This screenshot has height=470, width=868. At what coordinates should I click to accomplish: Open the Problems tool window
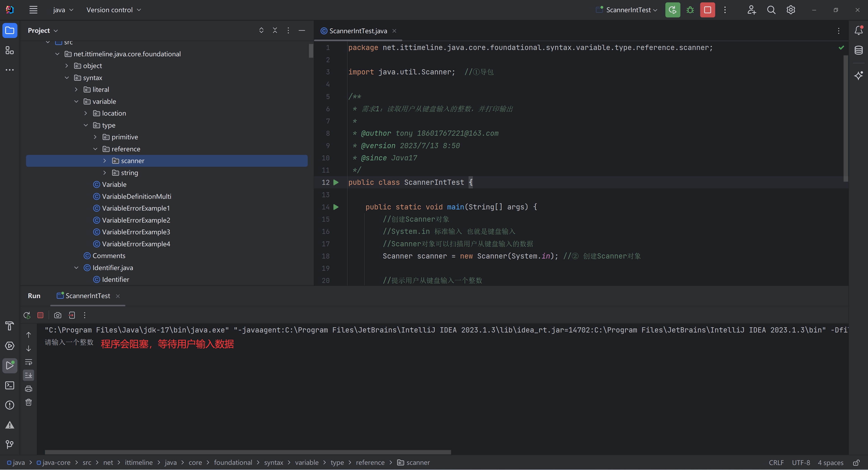click(10, 405)
